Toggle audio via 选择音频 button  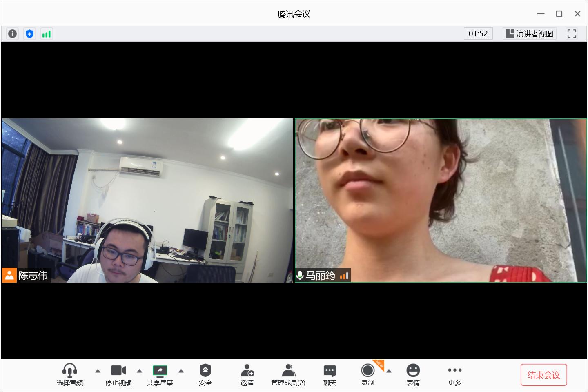click(x=70, y=375)
